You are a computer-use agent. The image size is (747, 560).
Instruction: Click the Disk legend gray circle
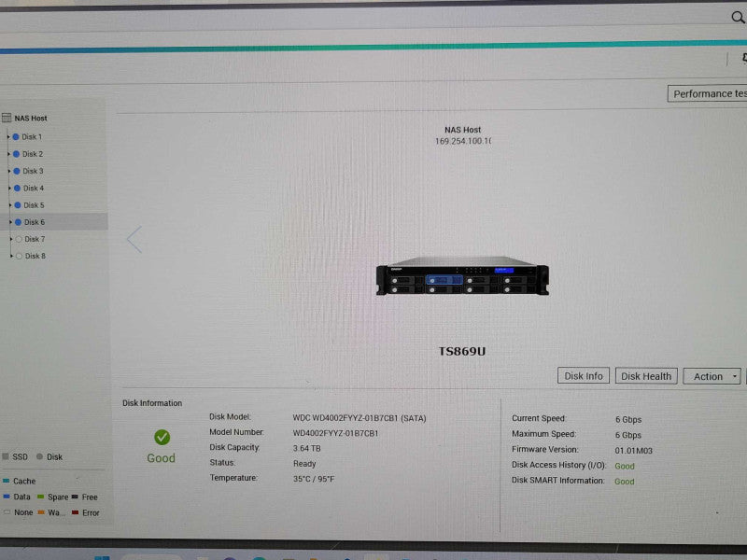pyautogui.click(x=39, y=456)
